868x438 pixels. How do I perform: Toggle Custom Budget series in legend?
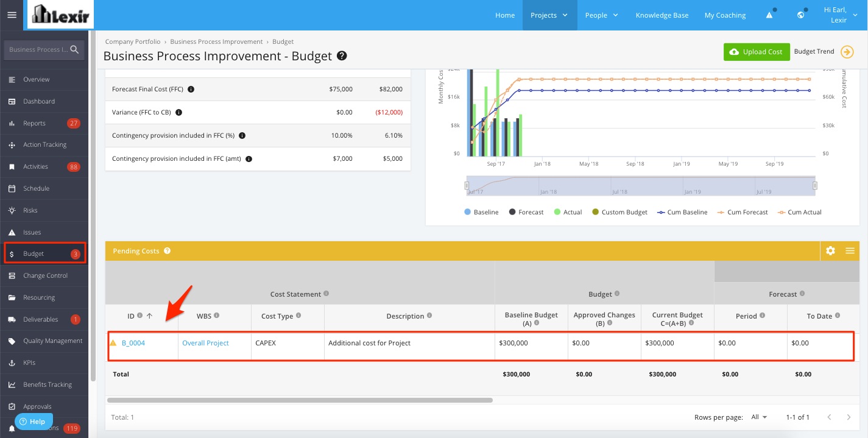(x=619, y=212)
